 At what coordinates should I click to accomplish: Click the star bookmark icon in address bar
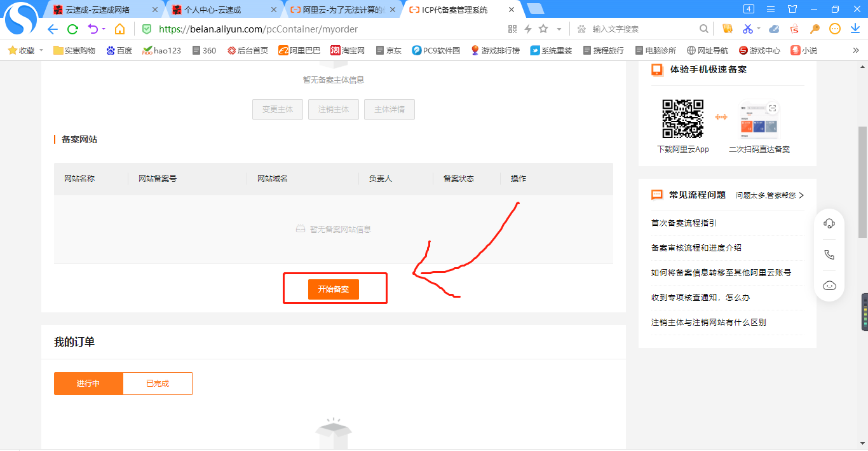[543, 29]
